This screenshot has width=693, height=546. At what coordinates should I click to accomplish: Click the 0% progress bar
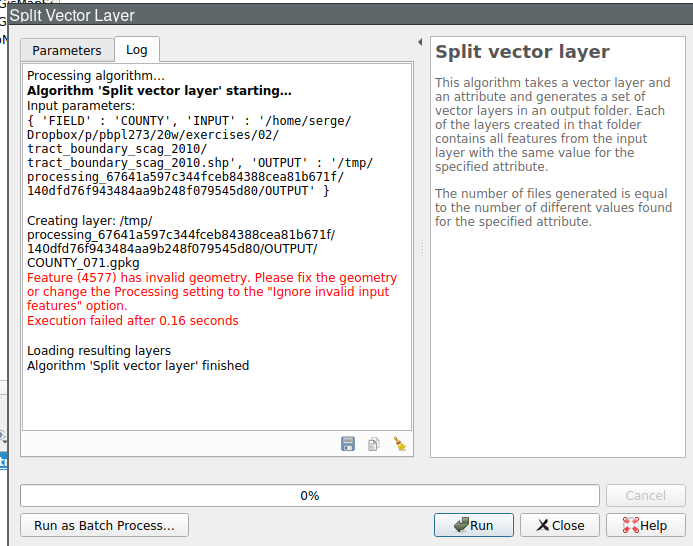click(310, 496)
